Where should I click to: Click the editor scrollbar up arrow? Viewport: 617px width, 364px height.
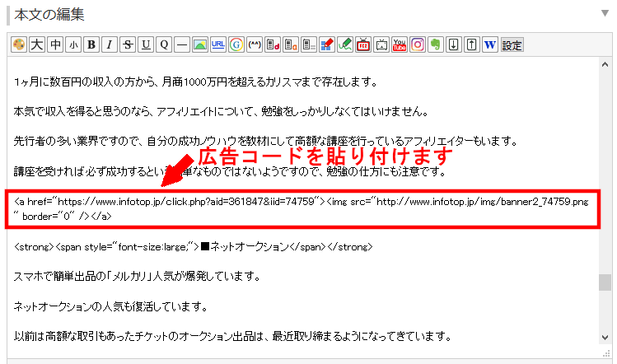click(605, 64)
